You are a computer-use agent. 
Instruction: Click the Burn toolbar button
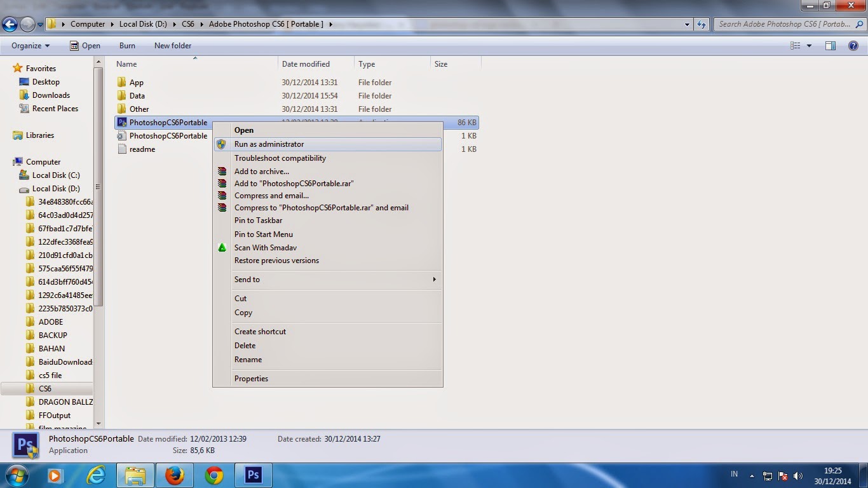(127, 46)
